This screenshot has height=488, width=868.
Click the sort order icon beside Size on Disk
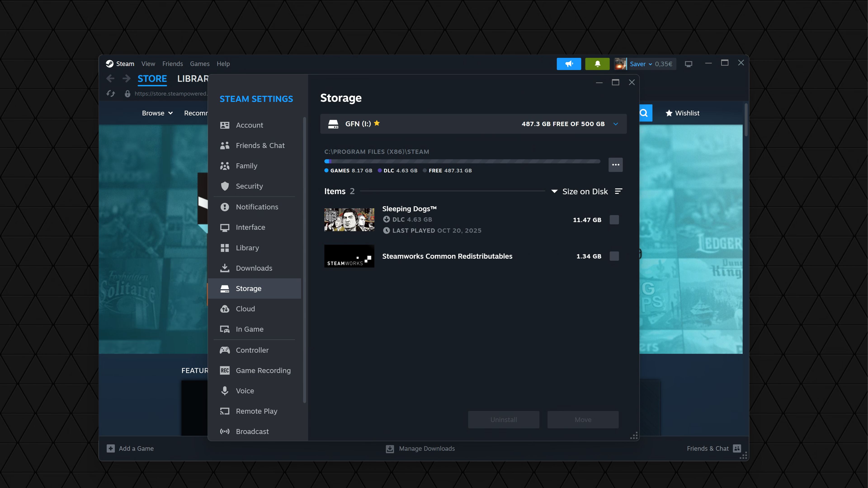(618, 191)
